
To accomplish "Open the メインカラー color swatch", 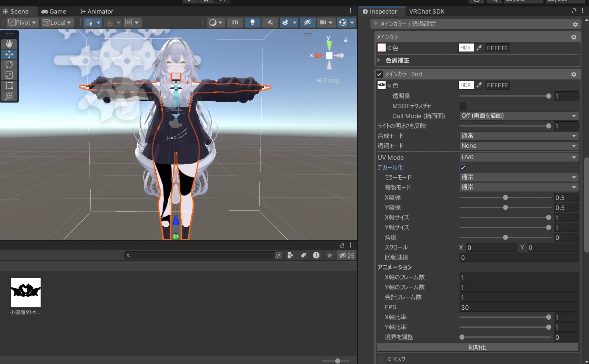I will [382, 48].
